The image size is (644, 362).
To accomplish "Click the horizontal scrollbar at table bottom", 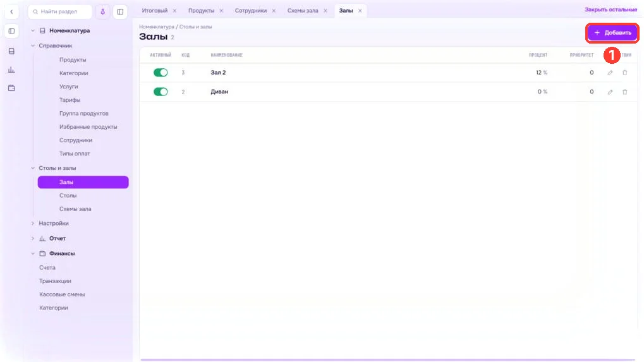I will pyautogui.click(x=387, y=360).
